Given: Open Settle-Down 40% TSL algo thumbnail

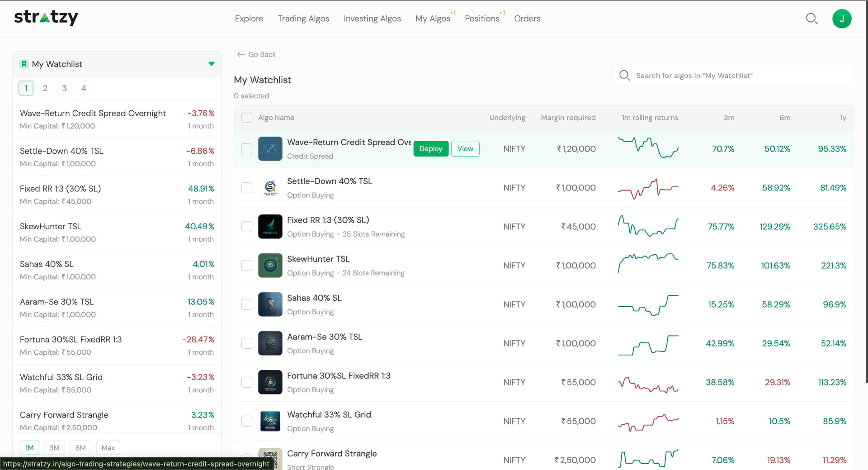Looking at the screenshot, I should (270, 188).
